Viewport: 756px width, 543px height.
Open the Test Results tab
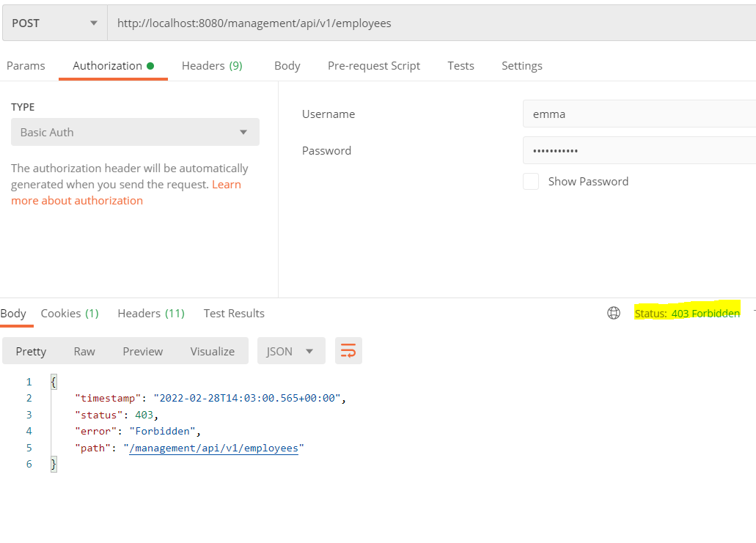tap(234, 314)
